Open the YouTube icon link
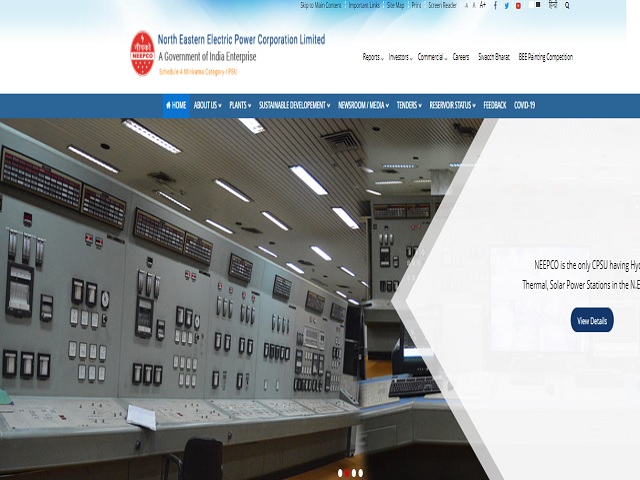 pyautogui.click(x=517, y=5)
